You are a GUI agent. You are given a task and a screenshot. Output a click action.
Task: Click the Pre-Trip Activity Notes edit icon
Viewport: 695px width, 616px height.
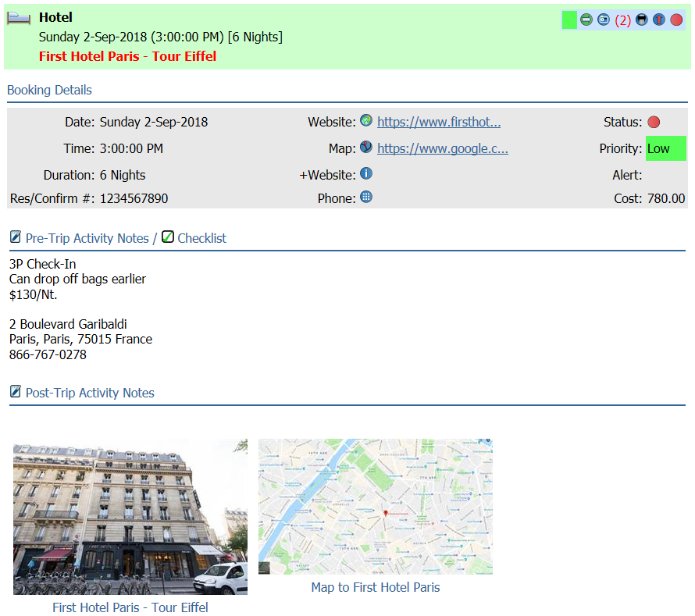tap(16, 237)
